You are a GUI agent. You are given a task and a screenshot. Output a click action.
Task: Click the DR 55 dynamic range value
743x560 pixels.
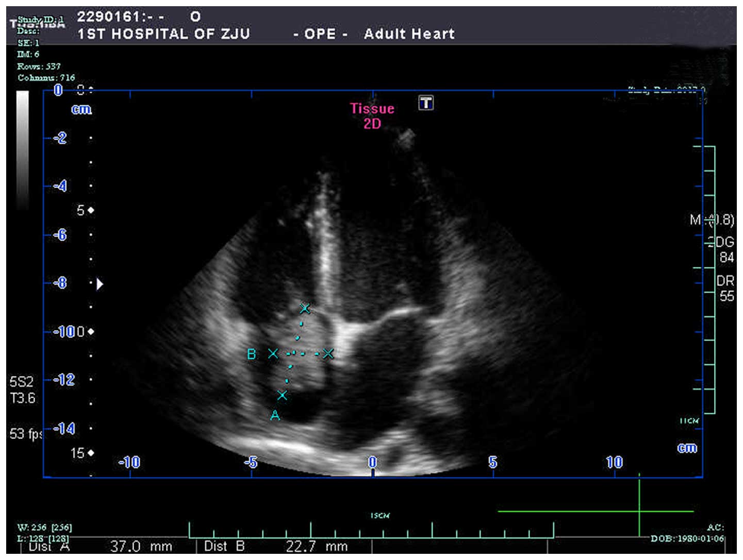(x=725, y=289)
